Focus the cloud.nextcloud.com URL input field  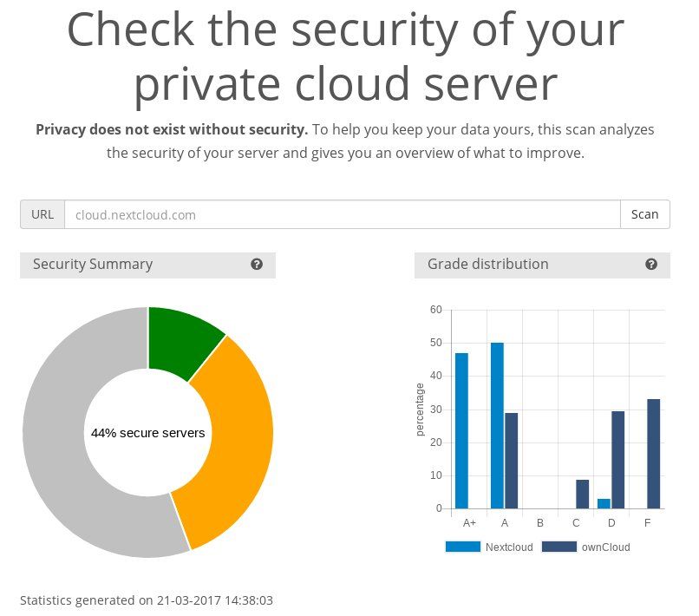pos(343,214)
